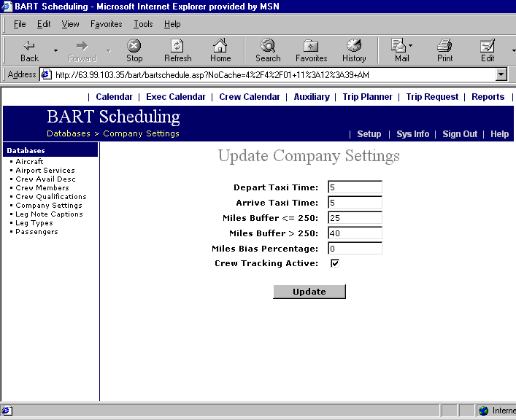The image size is (516, 420).
Task: Open the Search toolbar icon
Action: pos(268,50)
